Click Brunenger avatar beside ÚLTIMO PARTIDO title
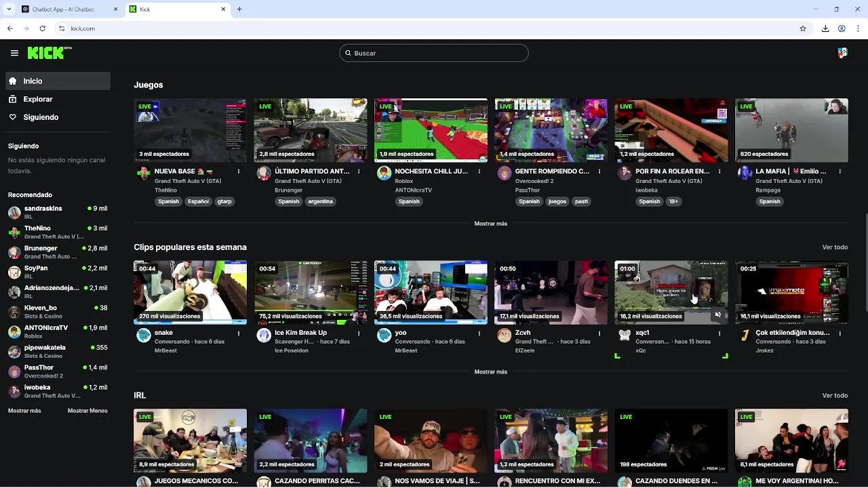 264,173
